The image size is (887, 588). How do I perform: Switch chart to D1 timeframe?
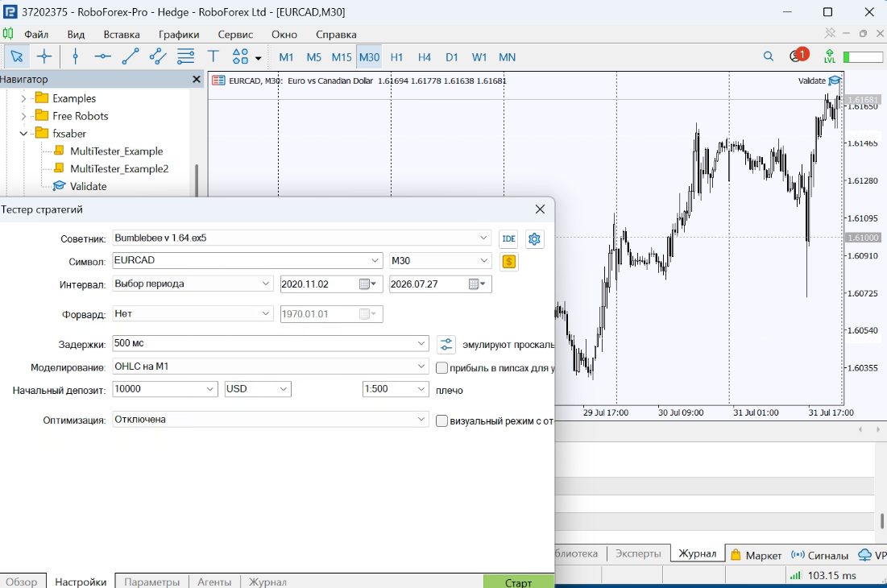(x=451, y=57)
